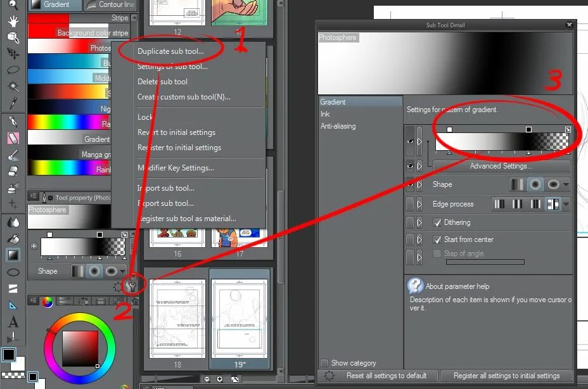Select the Move layer arrows tool
The width and height of the screenshot is (588, 389).
click(x=13, y=54)
